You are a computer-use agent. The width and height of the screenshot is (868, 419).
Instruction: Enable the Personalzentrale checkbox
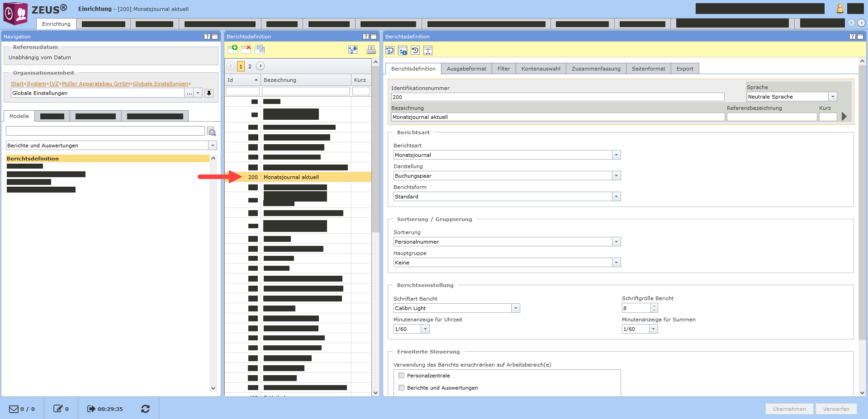click(x=401, y=376)
